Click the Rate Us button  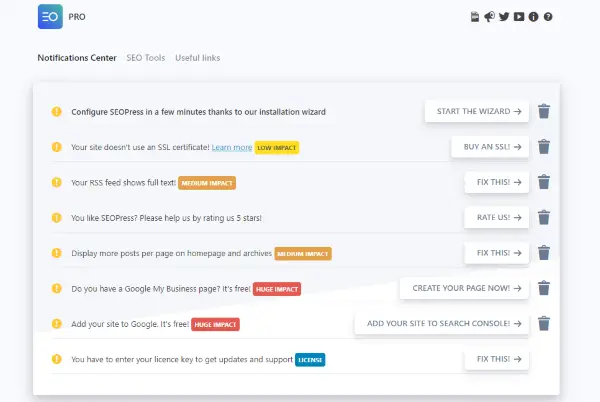(x=497, y=217)
